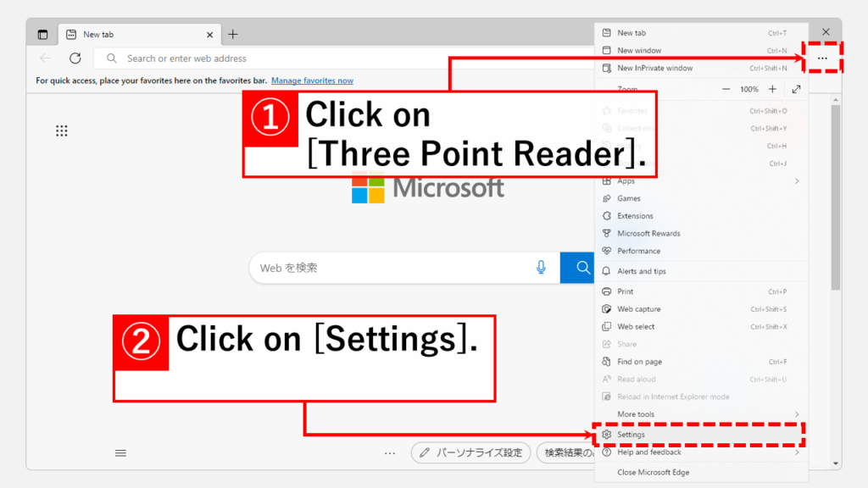Open Extensions from the menu
This screenshot has width=868, height=488.
click(701, 216)
